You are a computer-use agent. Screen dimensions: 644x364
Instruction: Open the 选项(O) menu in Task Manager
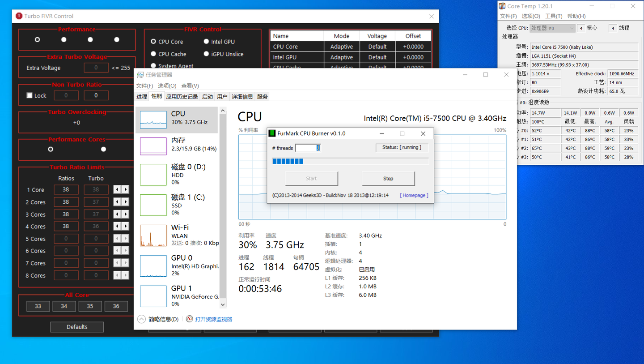(167, 86)
